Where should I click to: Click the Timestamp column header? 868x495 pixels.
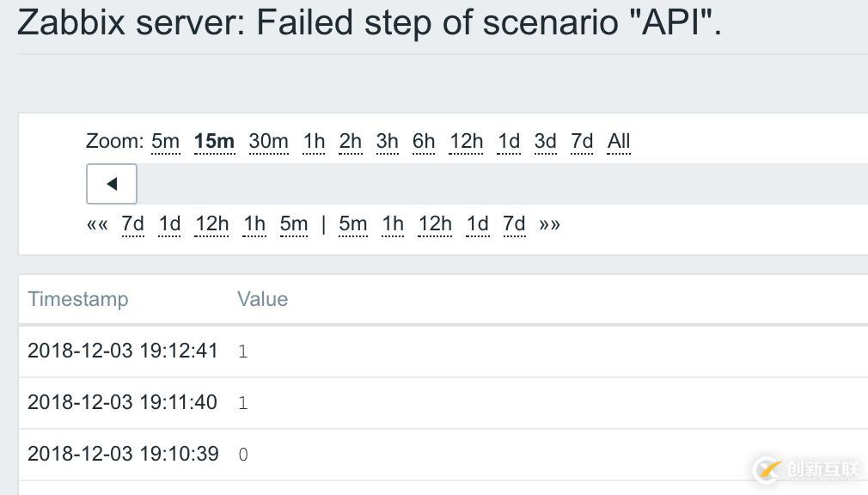click(77, 299)
